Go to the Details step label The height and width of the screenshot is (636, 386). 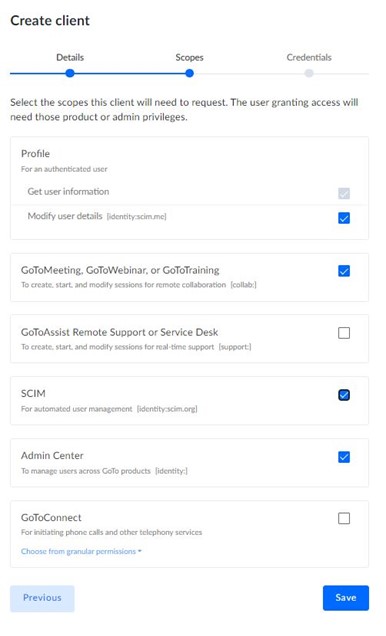point(70,57)
